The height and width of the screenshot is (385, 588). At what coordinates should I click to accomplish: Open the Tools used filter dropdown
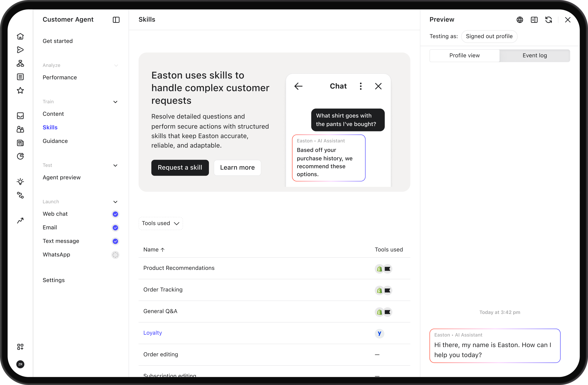[x=160, y=223]
